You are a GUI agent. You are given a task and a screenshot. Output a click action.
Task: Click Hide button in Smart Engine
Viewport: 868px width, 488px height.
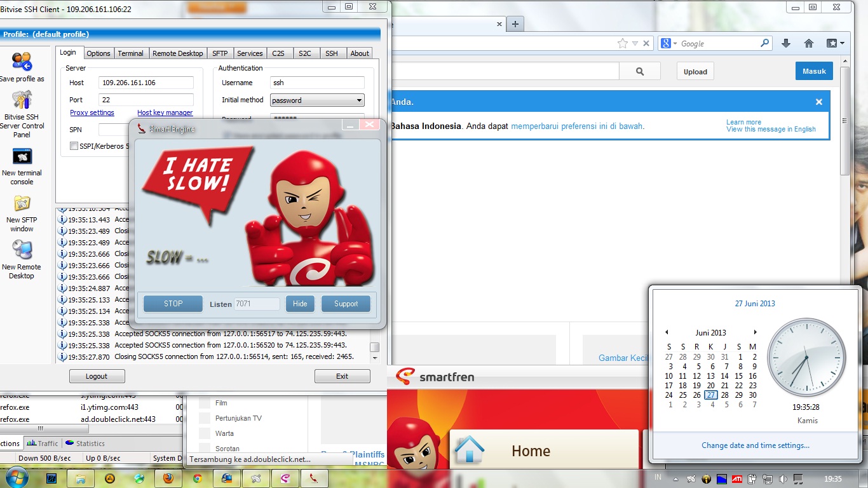[300, 304]
